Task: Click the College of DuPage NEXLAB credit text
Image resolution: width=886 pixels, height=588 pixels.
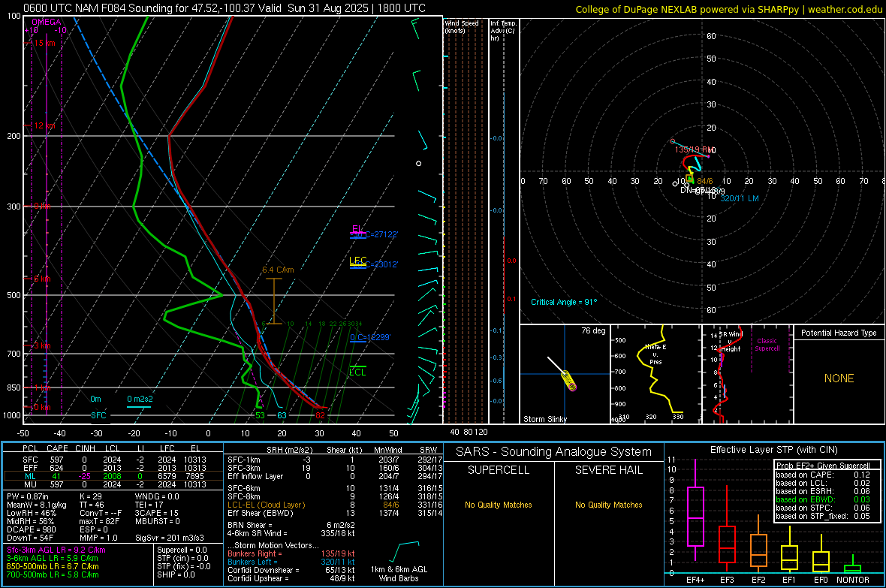Action: 728,9
